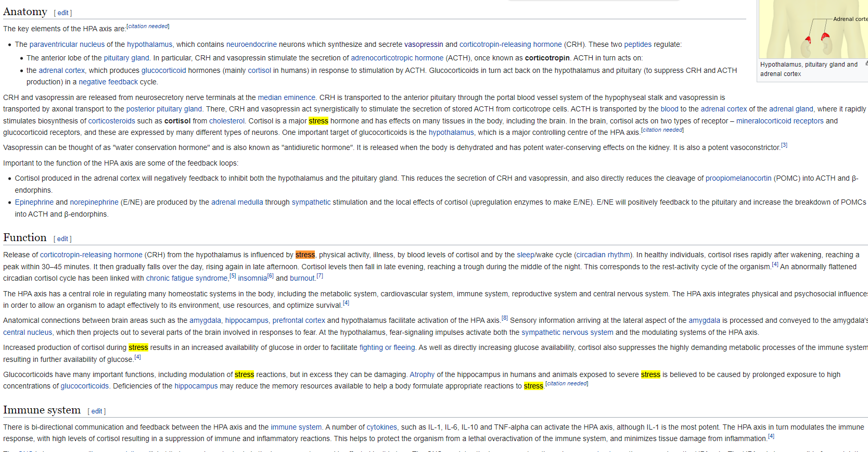The image size is (868, 452).
Task: Open the Immune system section edit link
Action: pos(97,411)
